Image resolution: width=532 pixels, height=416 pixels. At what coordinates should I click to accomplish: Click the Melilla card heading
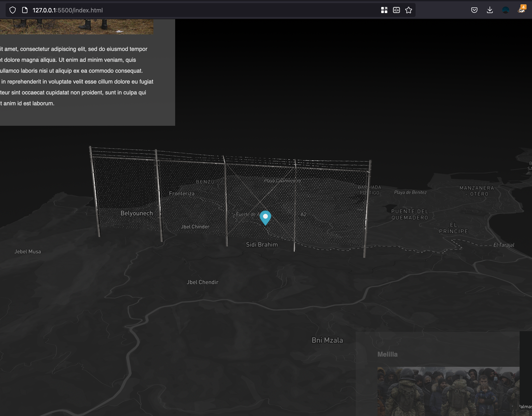coord(387,354)
